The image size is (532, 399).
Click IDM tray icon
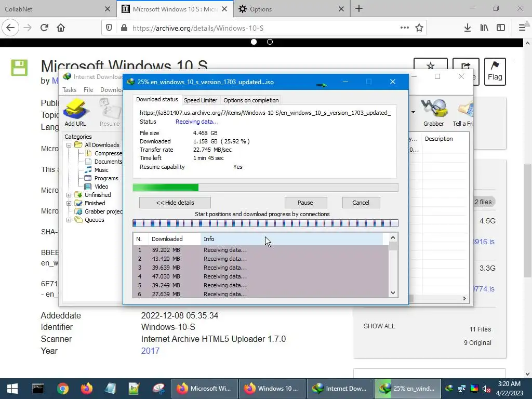click(449, 389)
